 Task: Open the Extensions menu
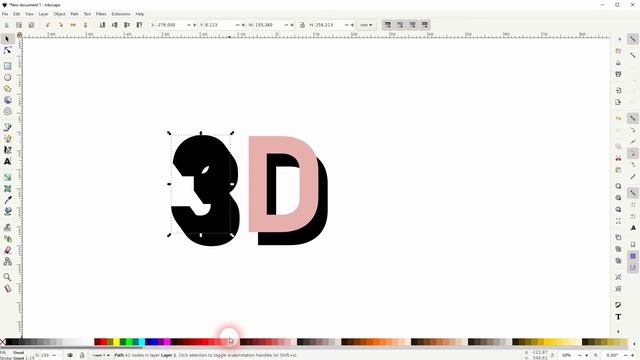121,14
